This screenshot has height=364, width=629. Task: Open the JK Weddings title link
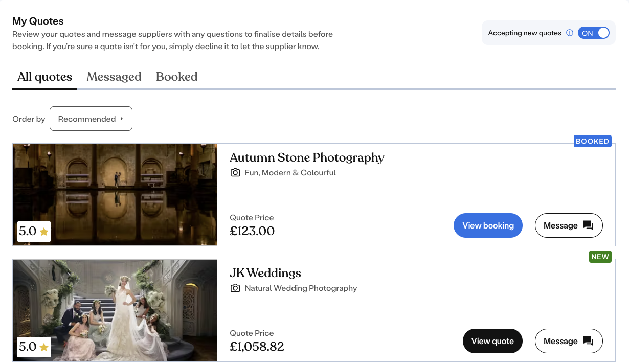point(265,273)
